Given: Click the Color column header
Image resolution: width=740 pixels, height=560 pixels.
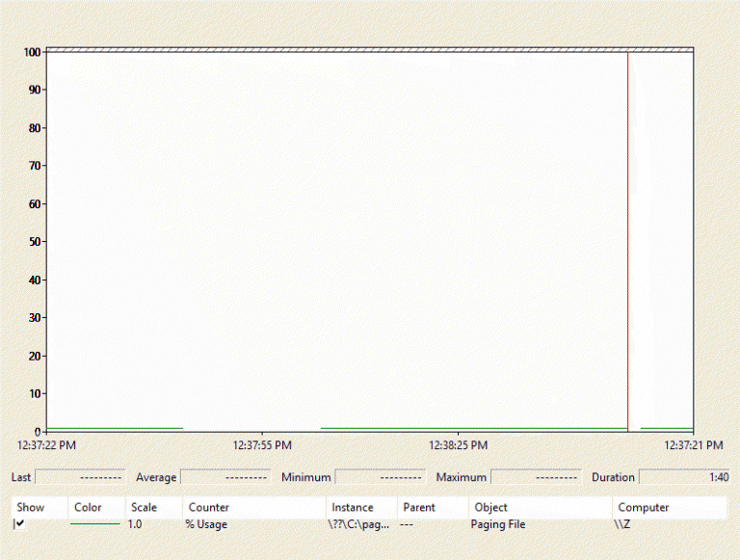Looking at the screenshot, I should pos(88,507).
